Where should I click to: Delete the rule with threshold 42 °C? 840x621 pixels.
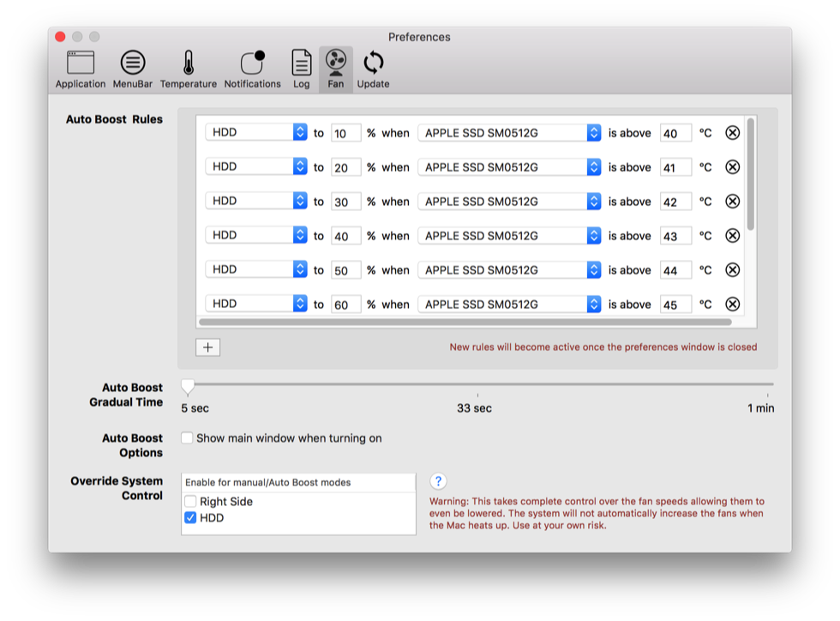[x=732, y=201]
